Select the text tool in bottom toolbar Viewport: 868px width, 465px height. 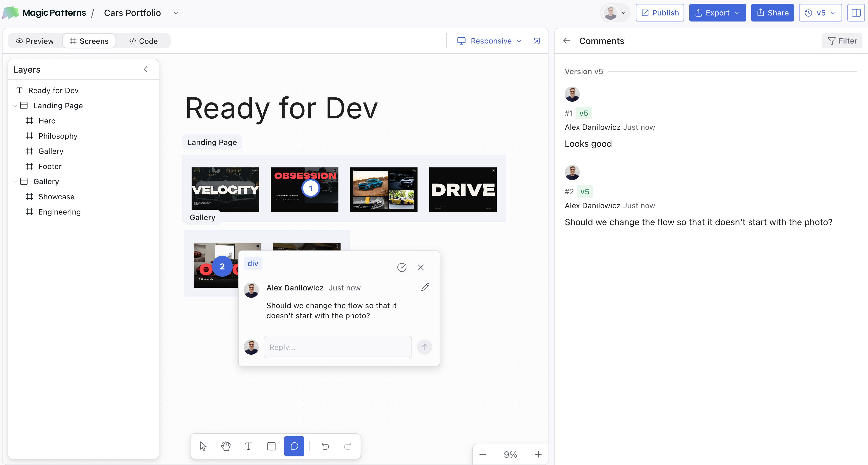pos(248,446)
